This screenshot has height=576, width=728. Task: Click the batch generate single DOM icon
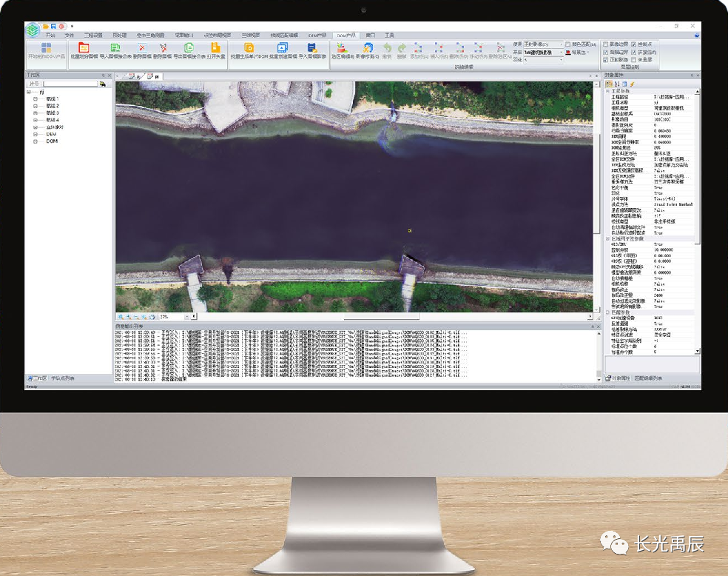click(249, 49)
